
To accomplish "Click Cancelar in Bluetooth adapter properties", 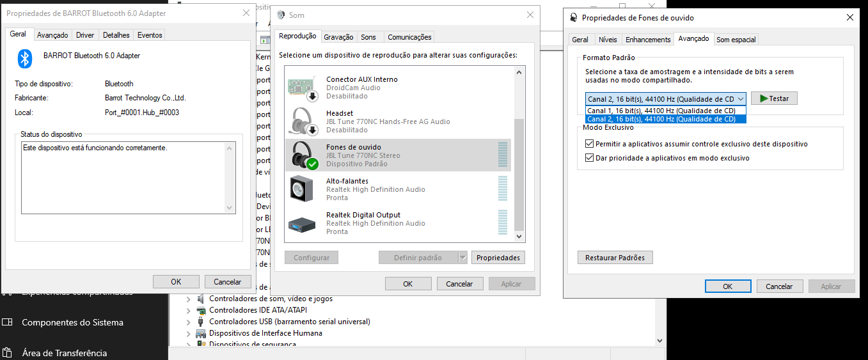I will click(228, 282).
